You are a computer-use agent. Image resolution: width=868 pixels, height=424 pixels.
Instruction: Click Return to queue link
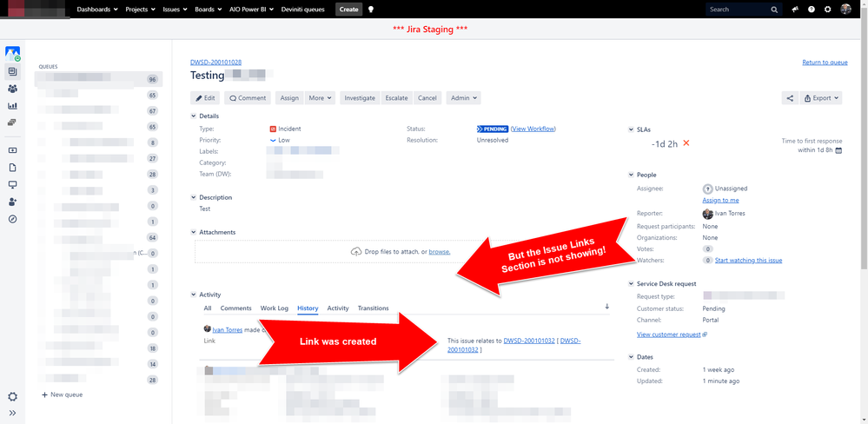tap(825, 63)
